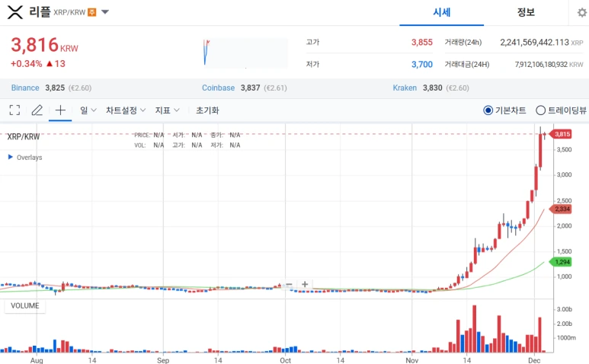The height and width of the screenshot is (364, 589).
Task: Click the XRP Ripple logo icon
Action: pos(15,12)
